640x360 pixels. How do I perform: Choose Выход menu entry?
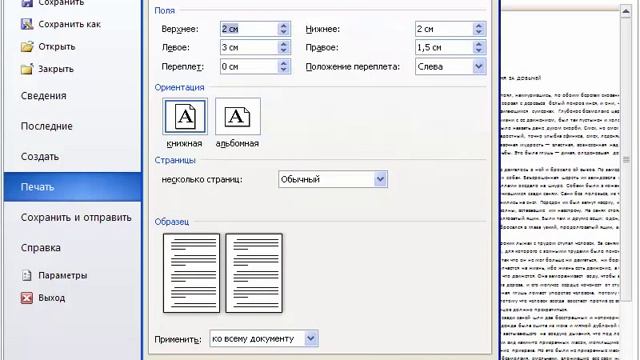tap(51, 298)
